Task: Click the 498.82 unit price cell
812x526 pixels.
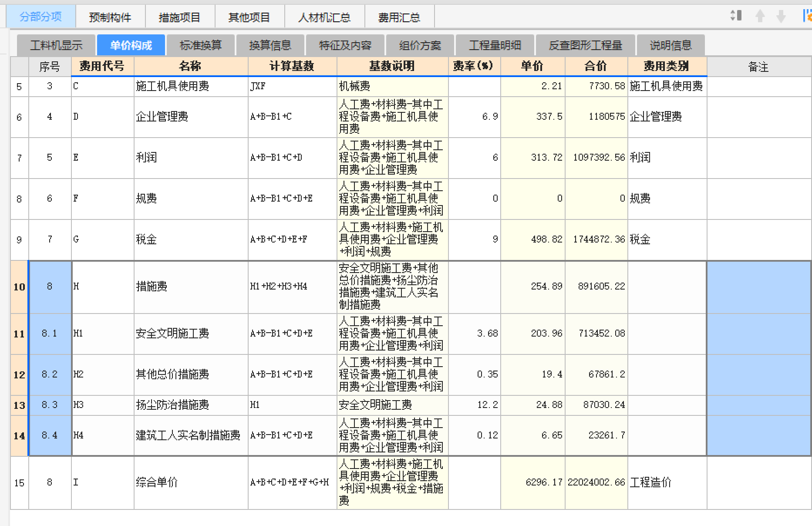Action: pos(532,239)
